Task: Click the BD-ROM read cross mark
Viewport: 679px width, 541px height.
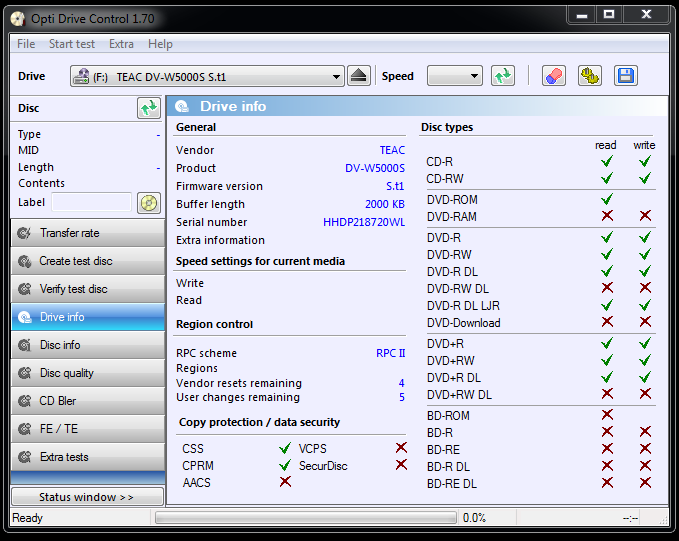Action: click(x=607, y=415)
